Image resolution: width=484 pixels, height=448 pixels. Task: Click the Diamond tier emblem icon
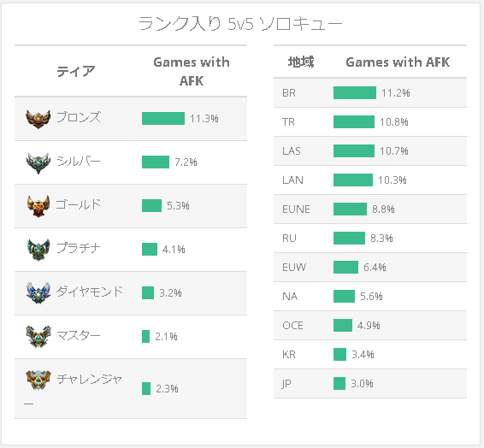coord(38,293)
